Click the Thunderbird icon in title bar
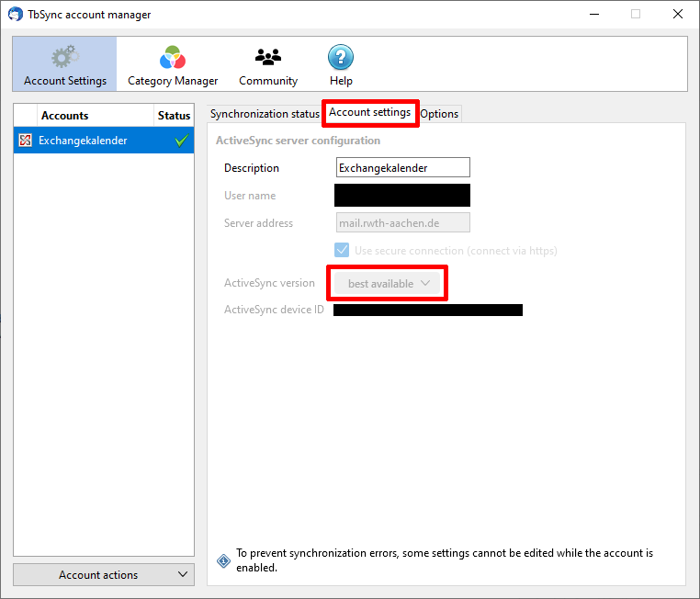This screenshot has height=599, width=700. (16, 15)
